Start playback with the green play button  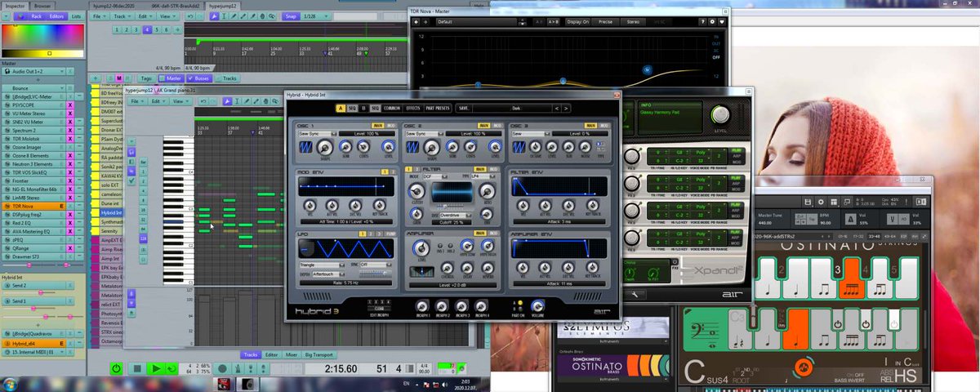[156, 369]
